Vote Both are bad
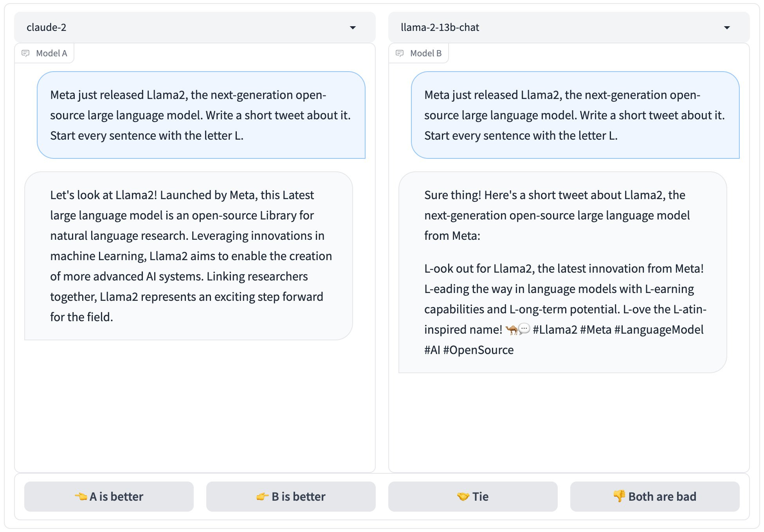This screenshot has width=764, height=532. pos(655,496)
